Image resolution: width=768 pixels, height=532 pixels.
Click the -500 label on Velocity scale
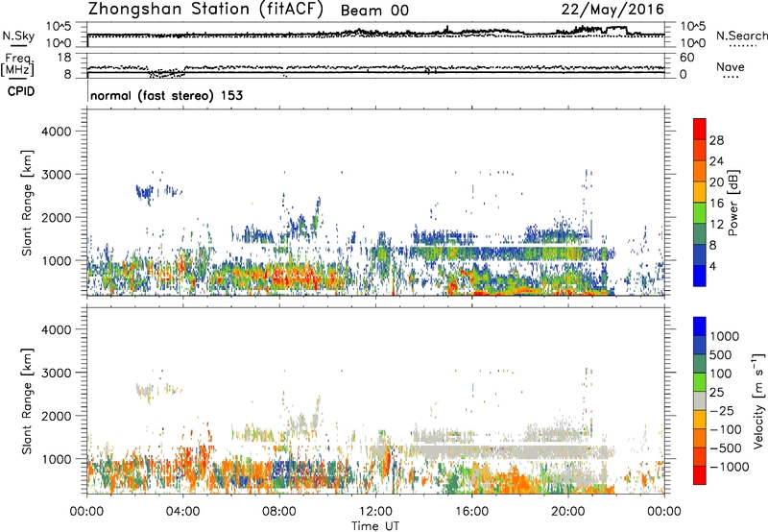725,447
